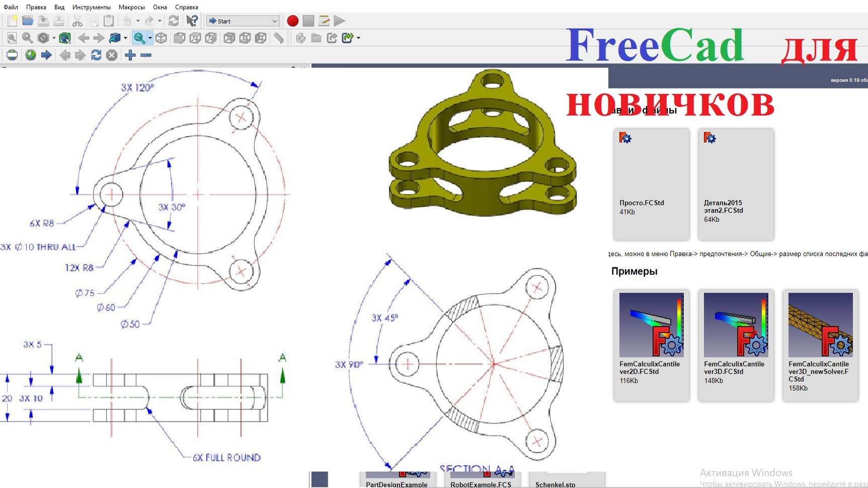Select the Measure distance ruler tool
Screen dimensions: 868x488
279,38
